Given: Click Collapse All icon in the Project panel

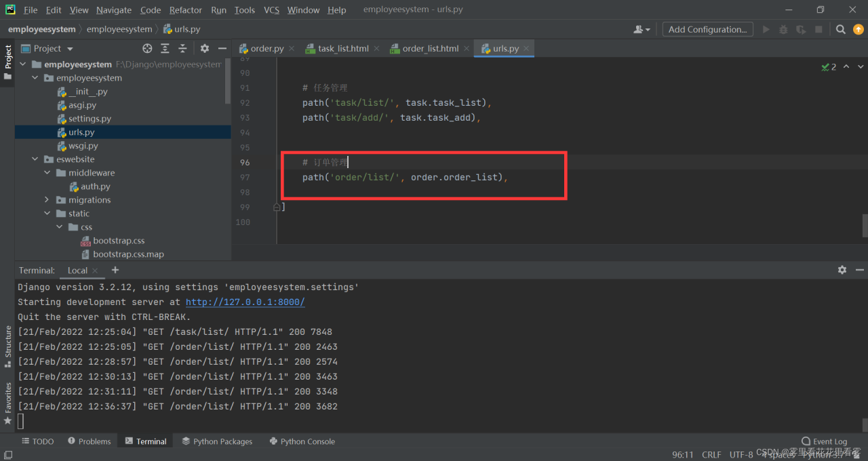Looking at the screenshot, I should [x=182, y=48].
